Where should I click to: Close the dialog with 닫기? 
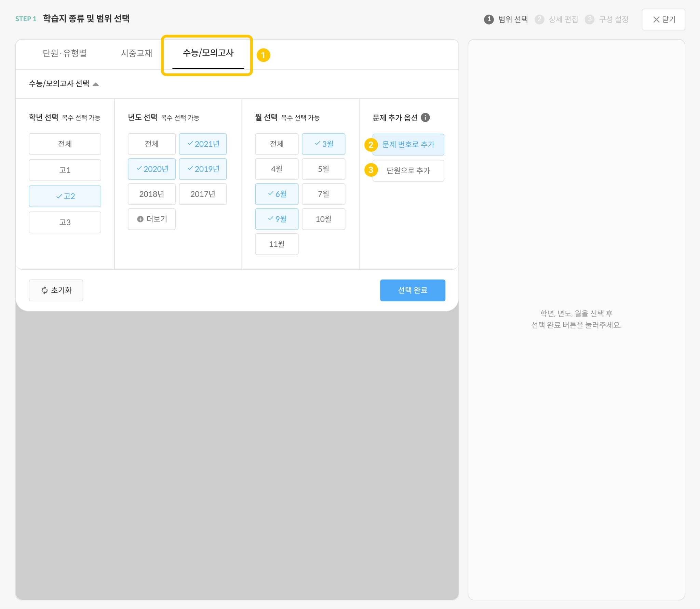click(663, 19)
